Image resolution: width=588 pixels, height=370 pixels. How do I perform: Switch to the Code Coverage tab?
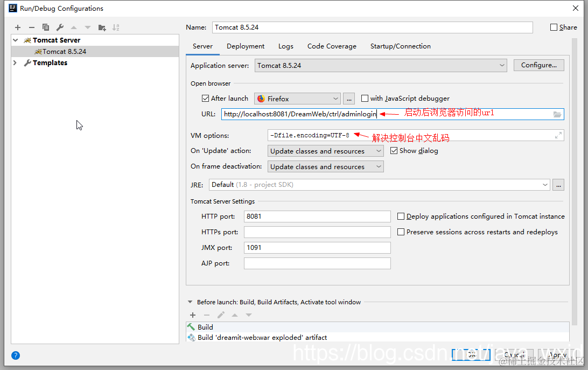pyautogui.click(x=332, y=46)
